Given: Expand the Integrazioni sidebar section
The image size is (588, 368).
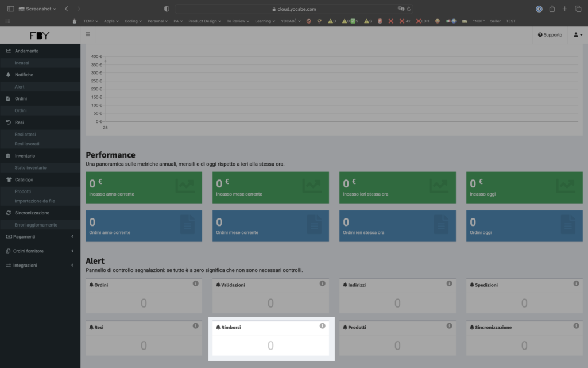Looking at the screenshot, I should click(40, 265).
